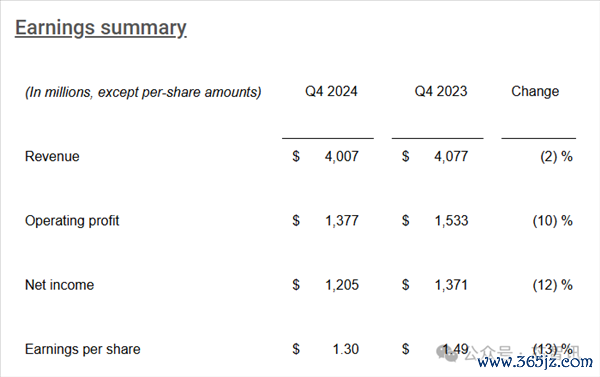Click the Change column header
This screenshot has width=600, height=377.
pyautogui.click(x=535, y=91)
